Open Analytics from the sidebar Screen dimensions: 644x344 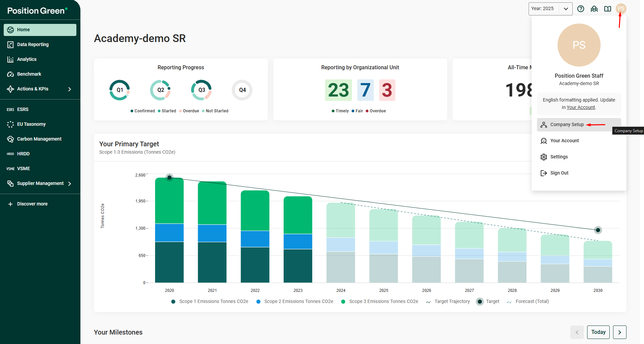27,59
